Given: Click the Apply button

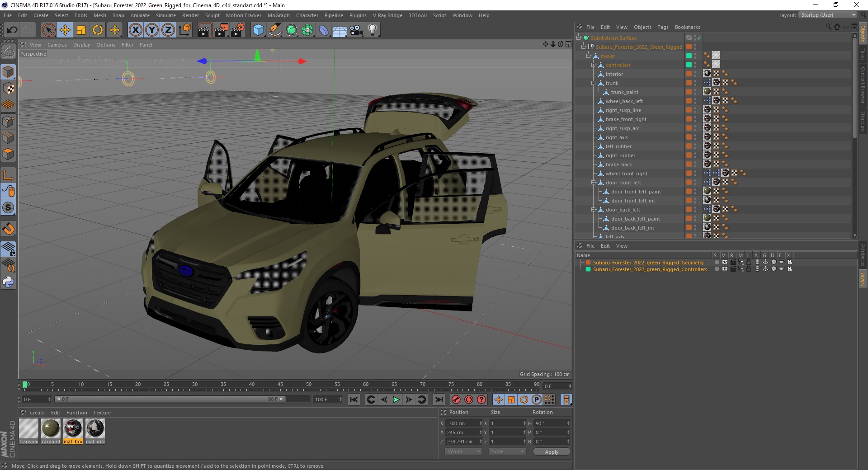Looking at the screenshot, I should point(552,451).
